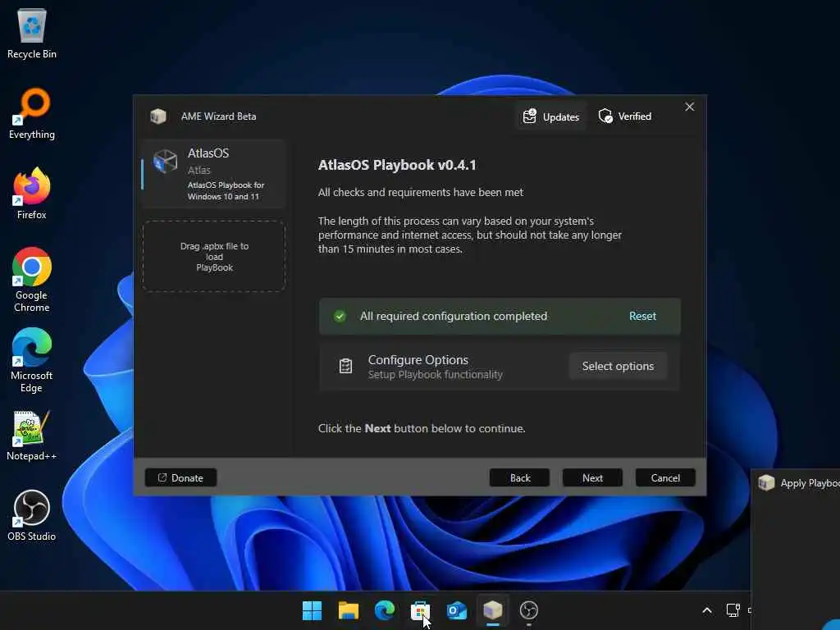This screenshot has height=630, width=840.
Task: Click the green checkmark status icon
Action: 340,316
